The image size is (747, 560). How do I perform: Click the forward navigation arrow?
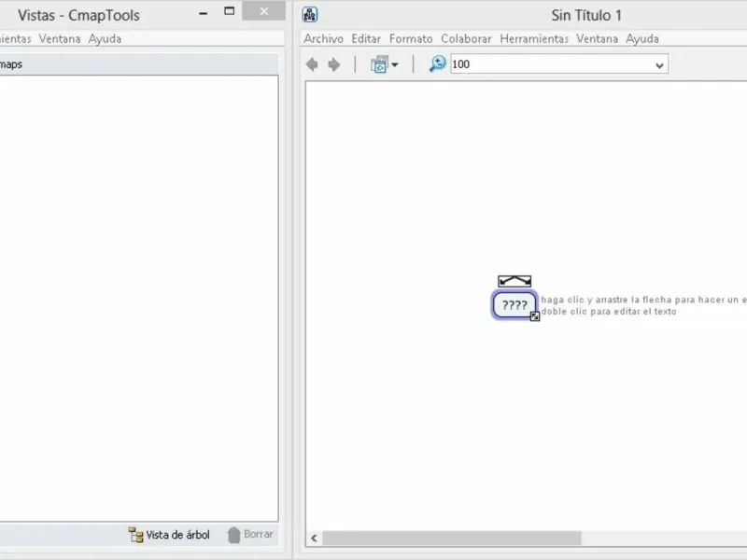(x=334, y=64)
